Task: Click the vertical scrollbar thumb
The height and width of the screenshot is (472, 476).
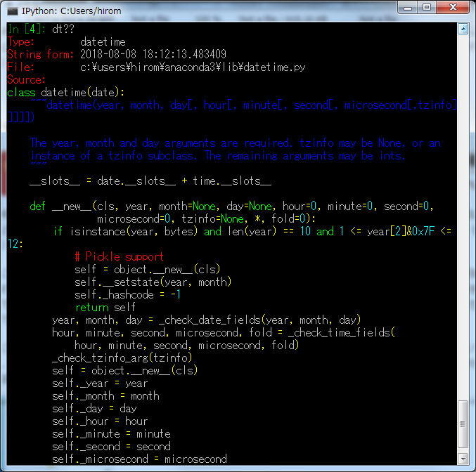Action: point(463,424)
